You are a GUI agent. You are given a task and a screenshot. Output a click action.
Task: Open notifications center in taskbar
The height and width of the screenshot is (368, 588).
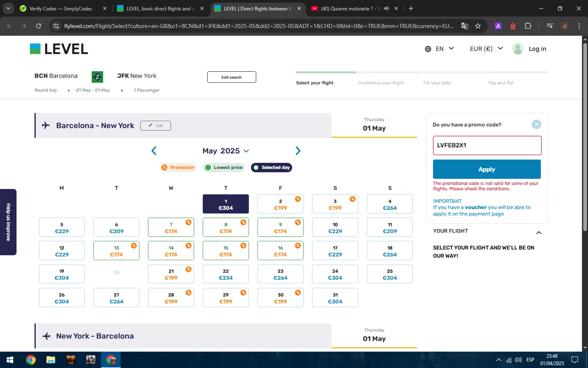(x=575, y=360)
